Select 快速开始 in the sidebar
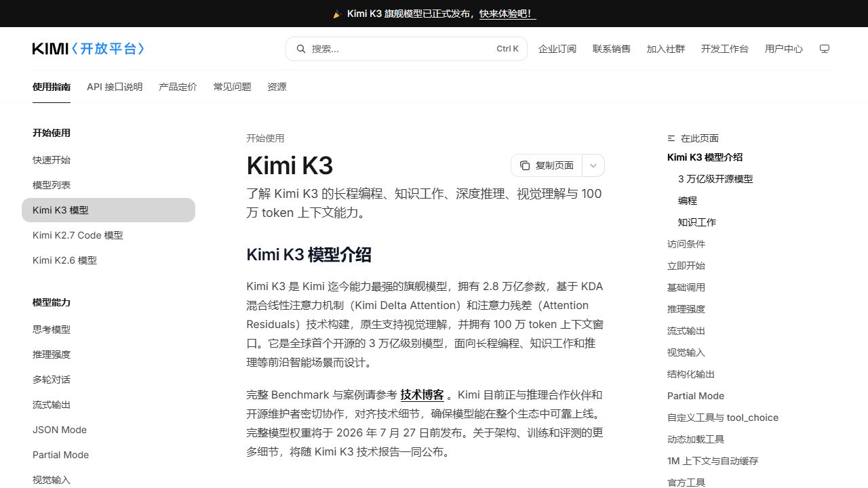868x488 pixels. (x=52, y=160)
